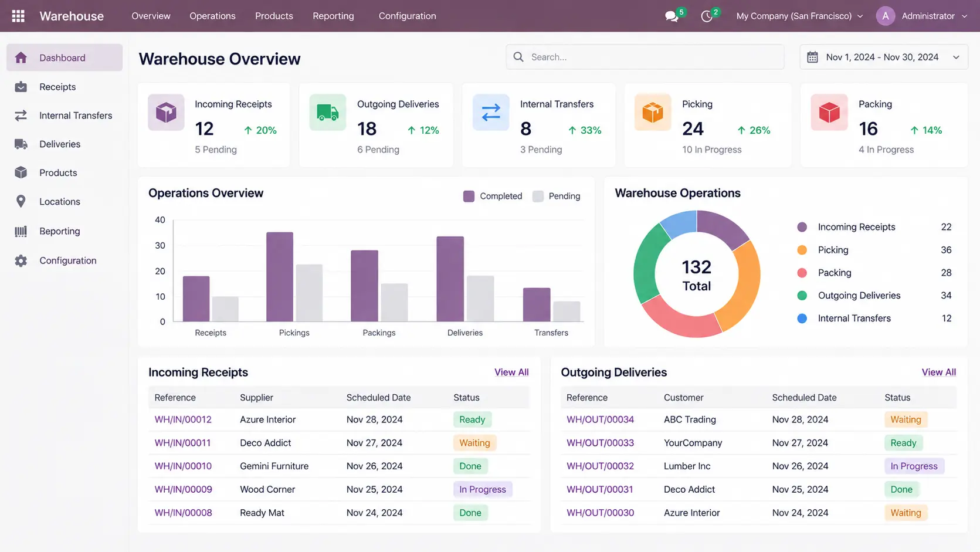Click the Deliveries truck icon in sidebar
The image size is (980, 552).
tap(21, 144)
